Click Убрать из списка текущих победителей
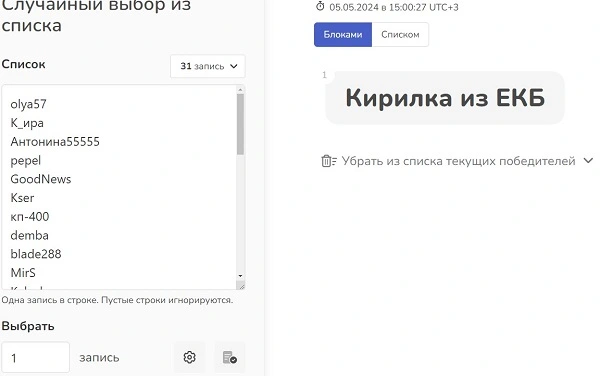Image resolution: width=600 pixels, height=376 pixels. click(x=458, y=161)
